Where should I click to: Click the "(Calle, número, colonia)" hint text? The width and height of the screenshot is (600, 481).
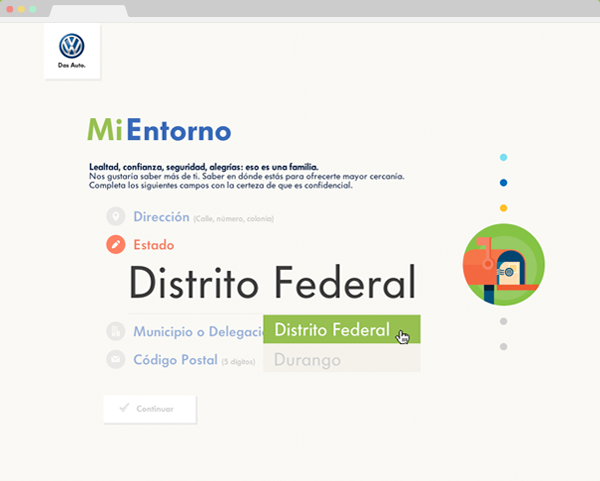(233, 218)
